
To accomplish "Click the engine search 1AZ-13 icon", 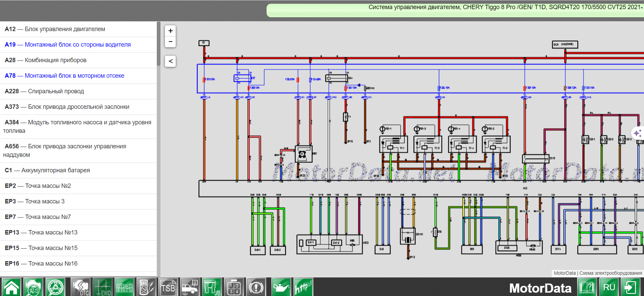I will pos(33,287).
